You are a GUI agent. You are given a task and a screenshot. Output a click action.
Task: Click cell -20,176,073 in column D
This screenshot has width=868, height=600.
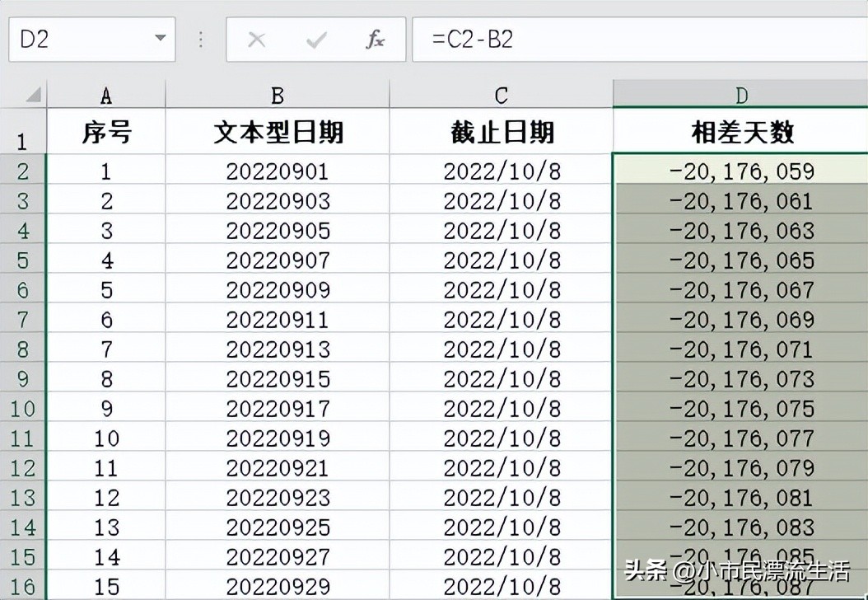740,377
